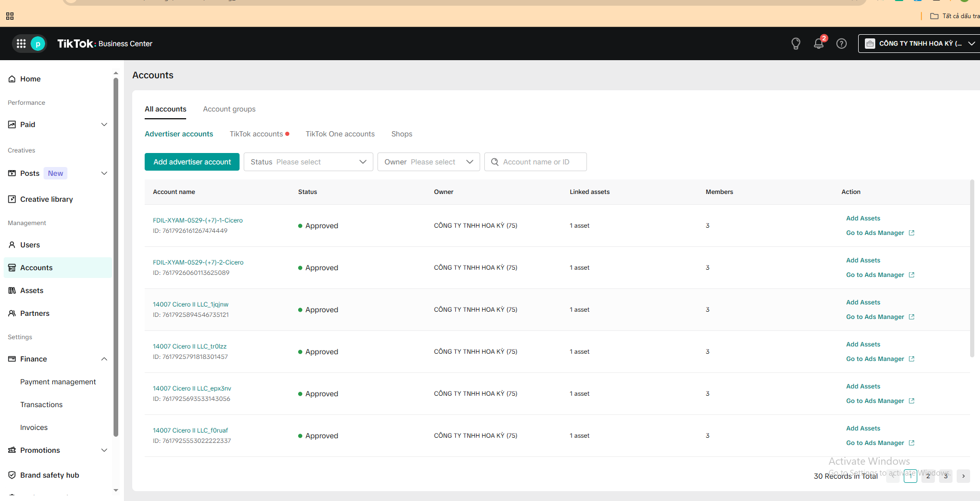Click the sidebar scroll down arrow
This screenshot has height=501, width=980.
(x=116, y=490)
